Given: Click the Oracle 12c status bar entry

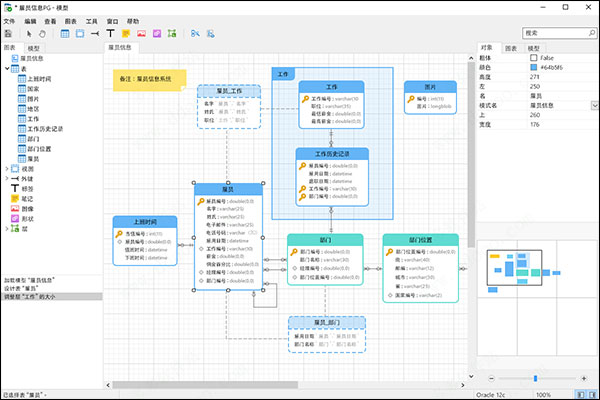Looking at the screenshot, I should click(x=491, y=395).
